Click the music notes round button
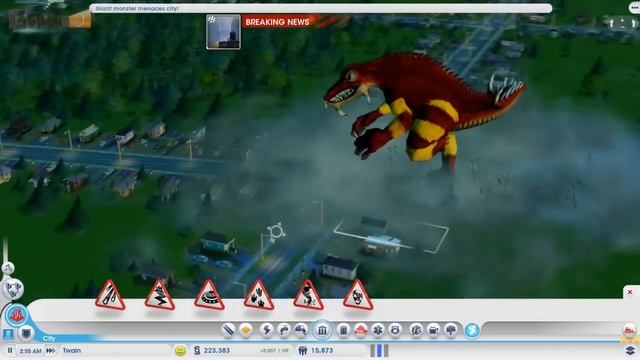640x360 pixels. coord(8,268)
